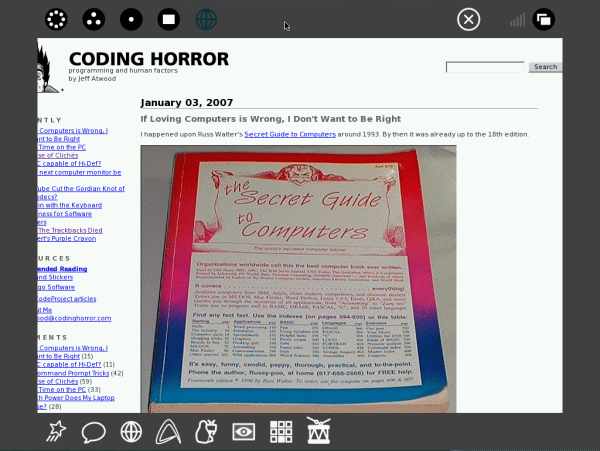
Task: Select the rectangle Activity view icon
Action: [x=169, y=19]
